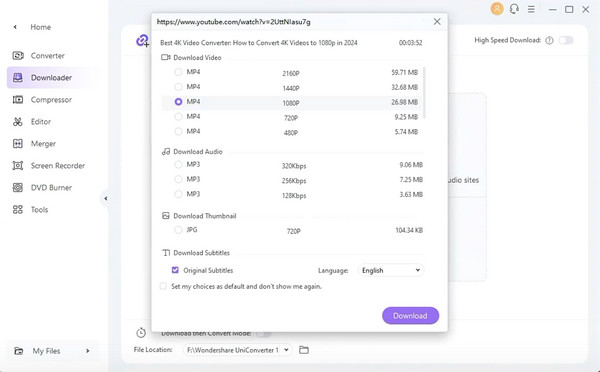Switch to Screen Recorder section

(x=58, y=166)
